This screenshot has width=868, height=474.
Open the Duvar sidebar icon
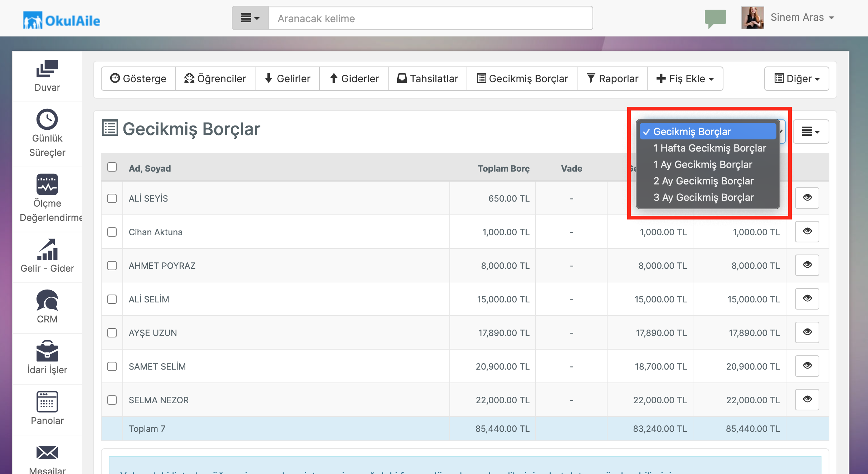click(47, 69)
